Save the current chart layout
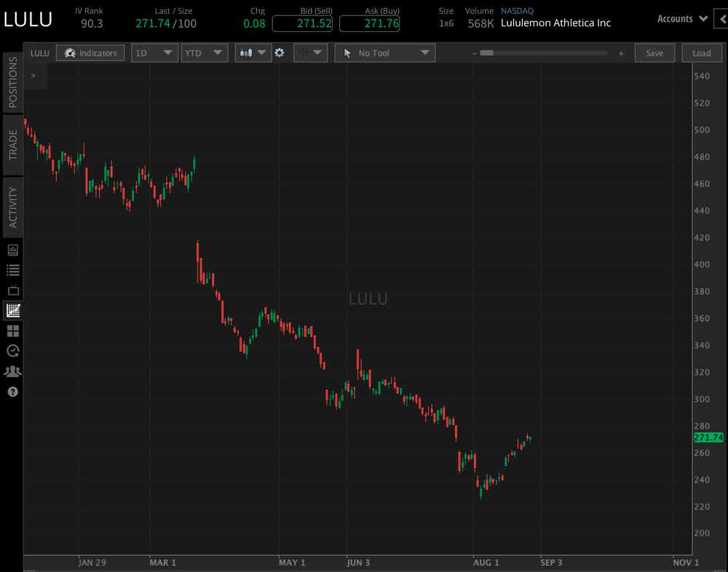 pos(654,52)
